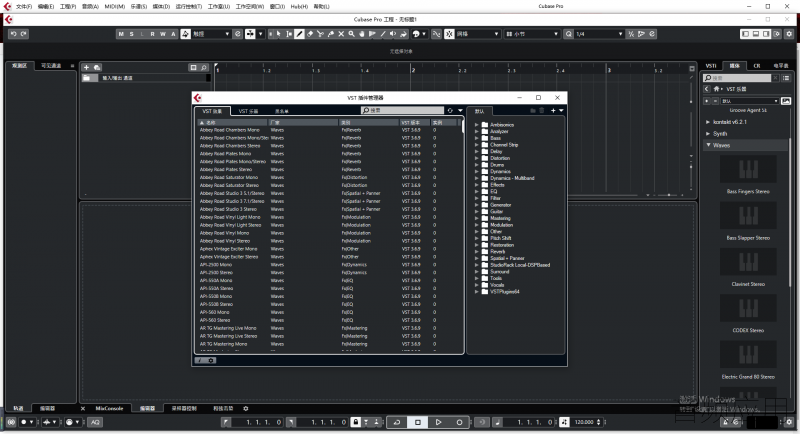Open plugin manager settings gear at bottom-left
Image resolution: width=800 pixels, height=434 pixels.
pyautogui.click(x=211, y=360)
